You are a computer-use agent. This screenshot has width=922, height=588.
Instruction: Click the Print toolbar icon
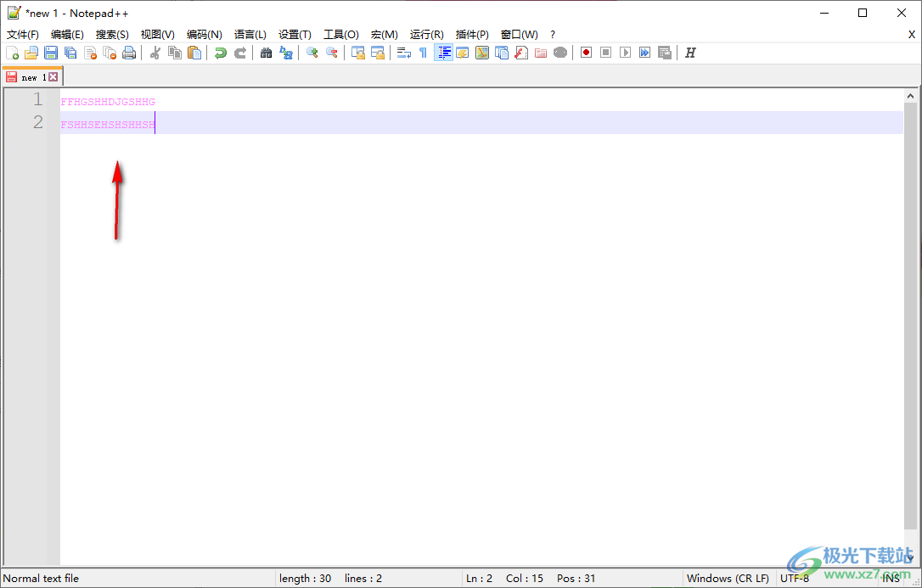(x=129, y=52)
